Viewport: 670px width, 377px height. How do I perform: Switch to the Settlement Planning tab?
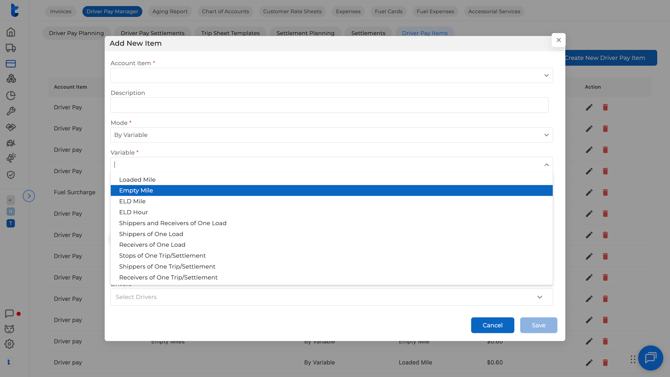(x=305, y=33)
